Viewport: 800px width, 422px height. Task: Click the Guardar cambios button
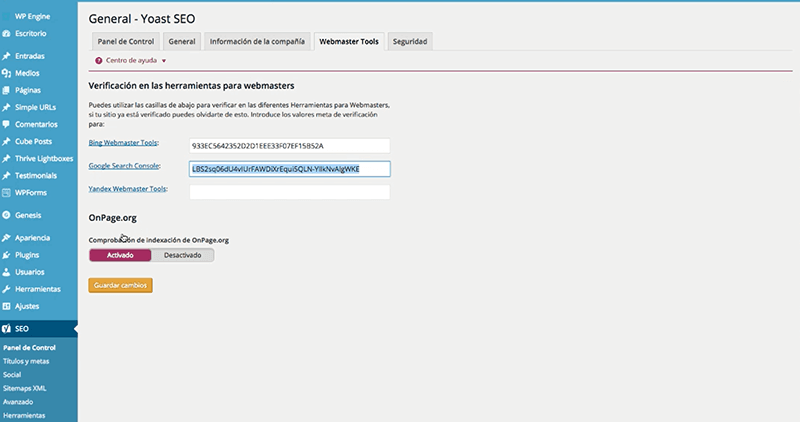120,285
